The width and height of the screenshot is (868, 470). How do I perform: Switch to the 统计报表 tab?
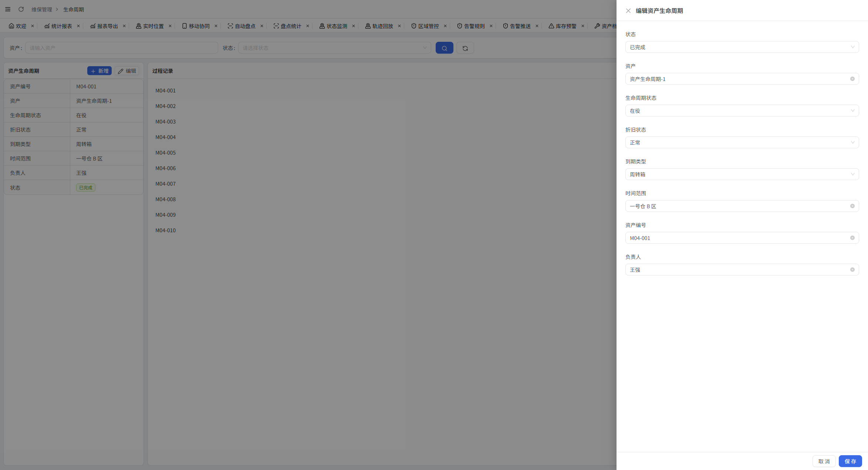pos(58,26)
